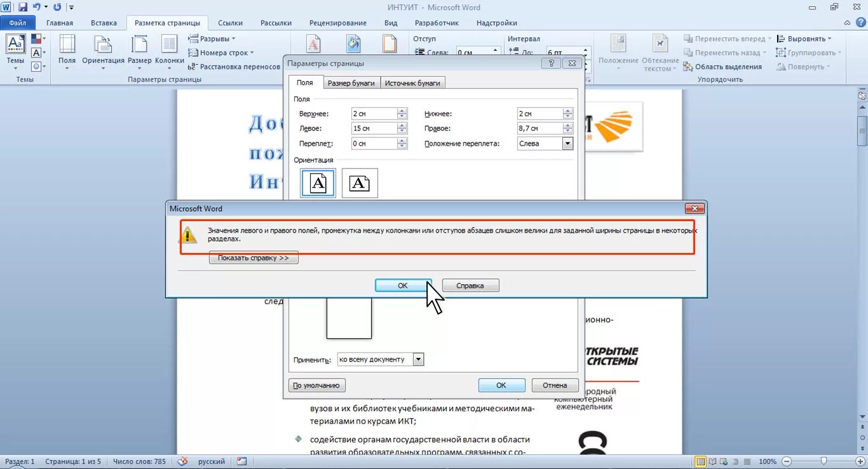This screenshot has width=868, height=469.
Task: Open Номера строк dropdown
Action: click(221, 53)
